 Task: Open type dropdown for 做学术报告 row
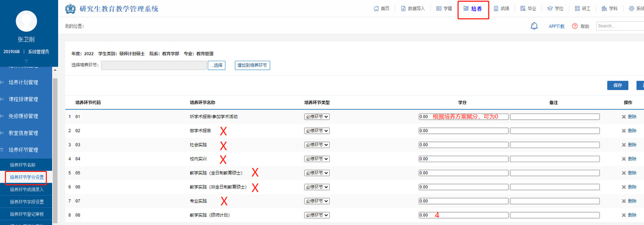317,130
